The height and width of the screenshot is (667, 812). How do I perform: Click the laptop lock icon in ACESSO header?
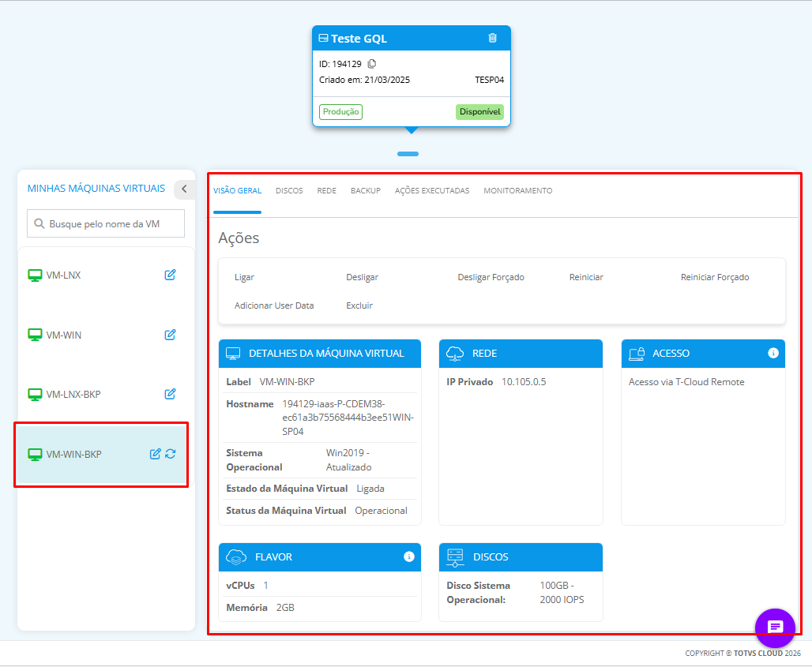click(637, 354)
